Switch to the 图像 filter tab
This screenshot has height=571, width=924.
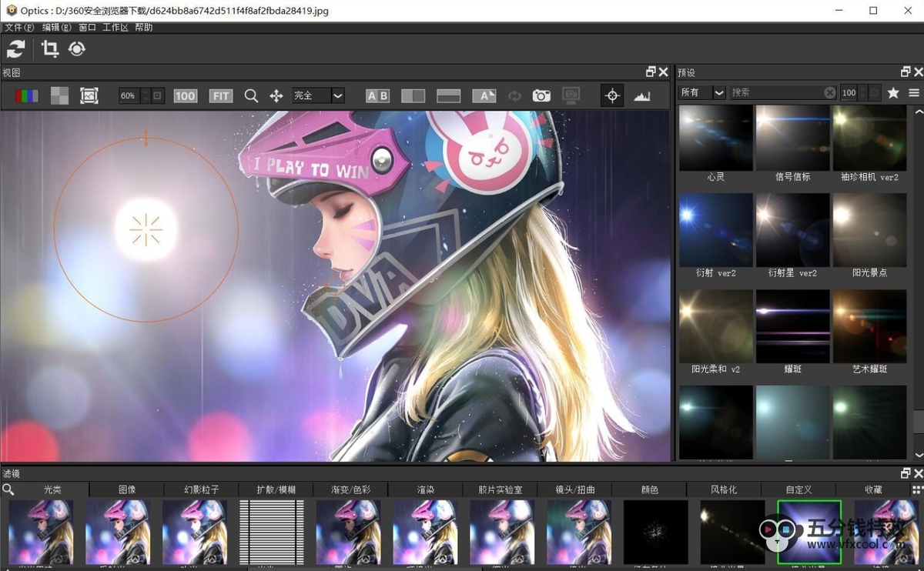point(127,489)
